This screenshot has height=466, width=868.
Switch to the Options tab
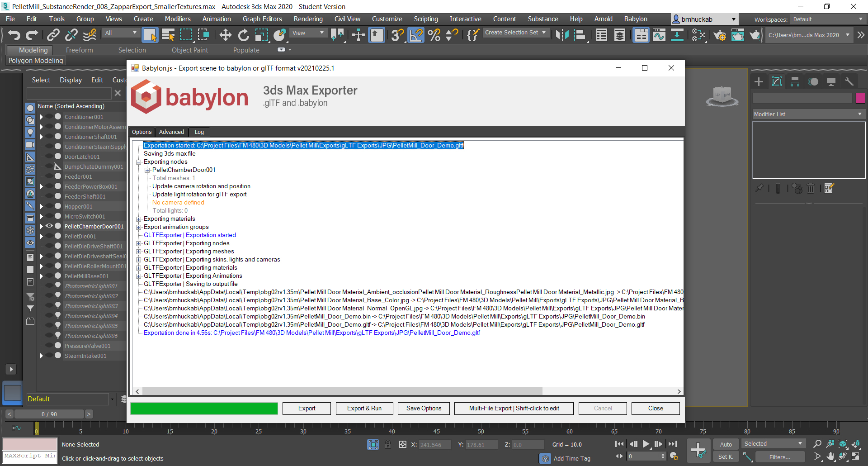point(142,132)
